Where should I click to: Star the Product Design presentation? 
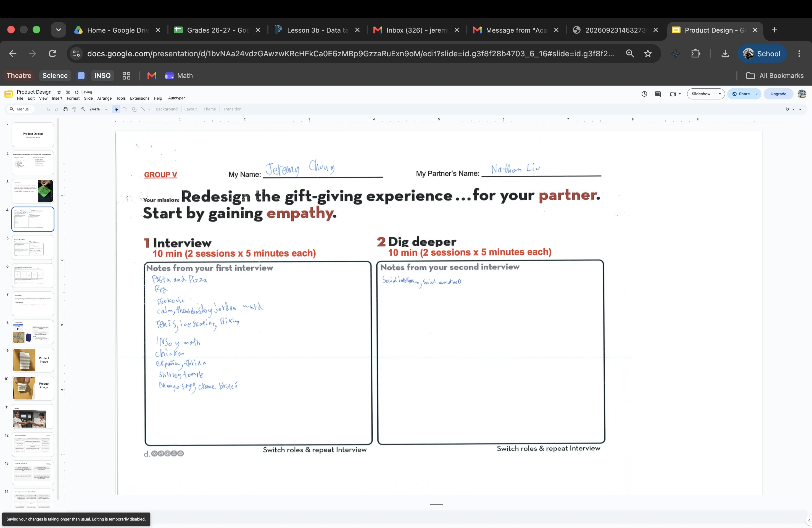click(x=59, y=92)
